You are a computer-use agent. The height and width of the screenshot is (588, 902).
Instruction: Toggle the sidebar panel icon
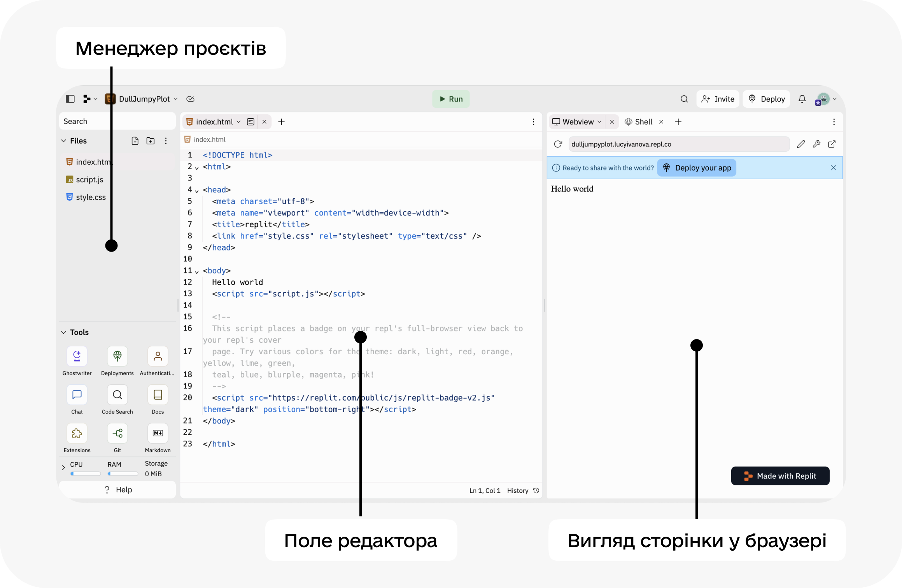pyautogui.click(x=70, y=99)
